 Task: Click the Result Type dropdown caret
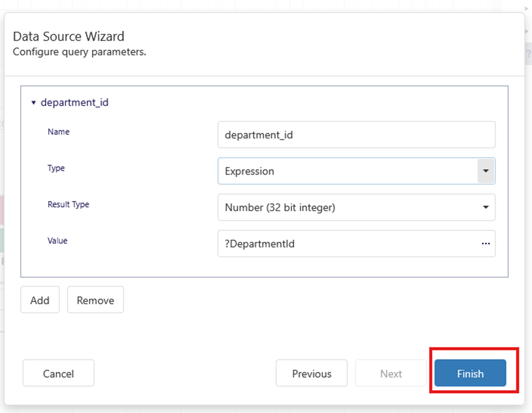486,207
